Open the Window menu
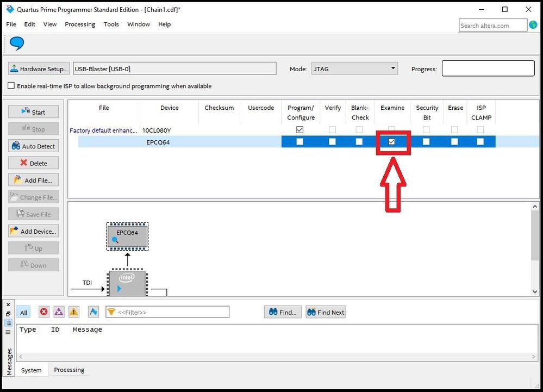 coord(139,24)
